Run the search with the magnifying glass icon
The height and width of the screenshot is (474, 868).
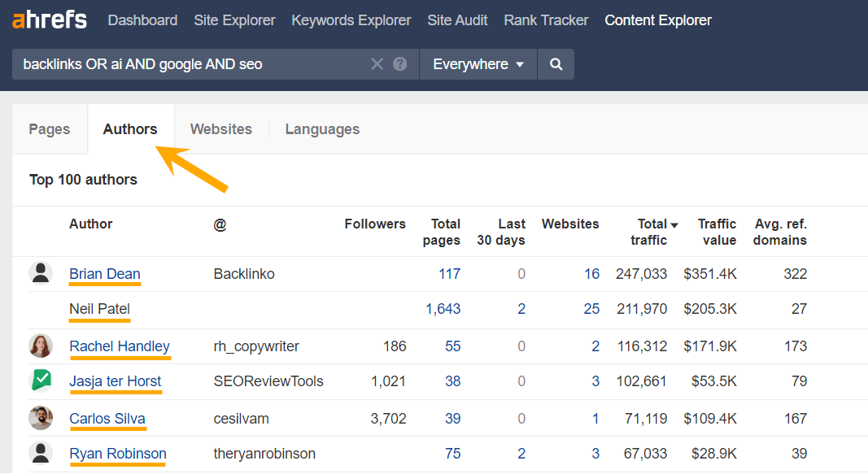point(556,63)
